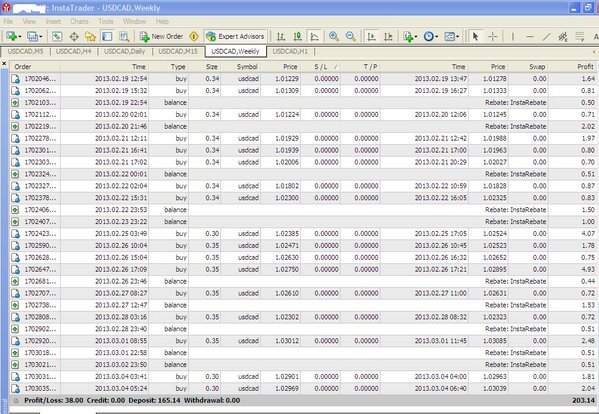Image resolution: width=599 pixels, height=414 pixels.
Task: Select the balance row 1702219...
Action: [303, 126]
